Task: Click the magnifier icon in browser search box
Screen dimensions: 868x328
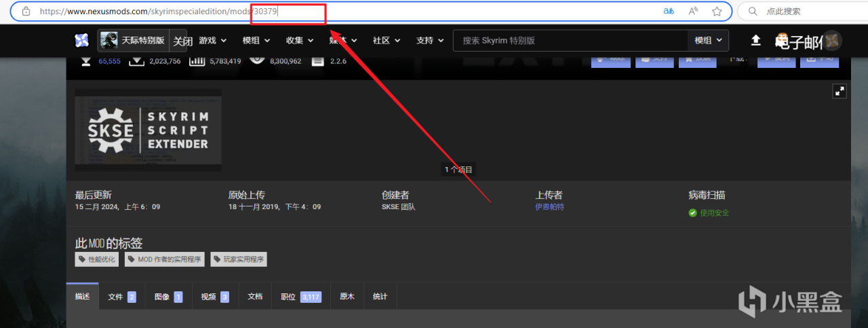Action: pyautogui.click(x=752, y=12)
